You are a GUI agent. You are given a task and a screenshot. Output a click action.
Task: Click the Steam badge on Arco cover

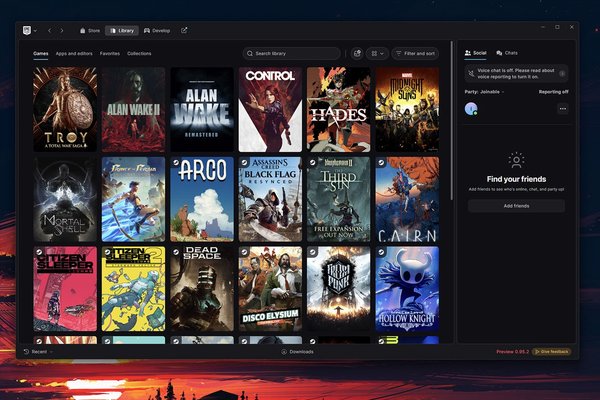coord(176,162)
